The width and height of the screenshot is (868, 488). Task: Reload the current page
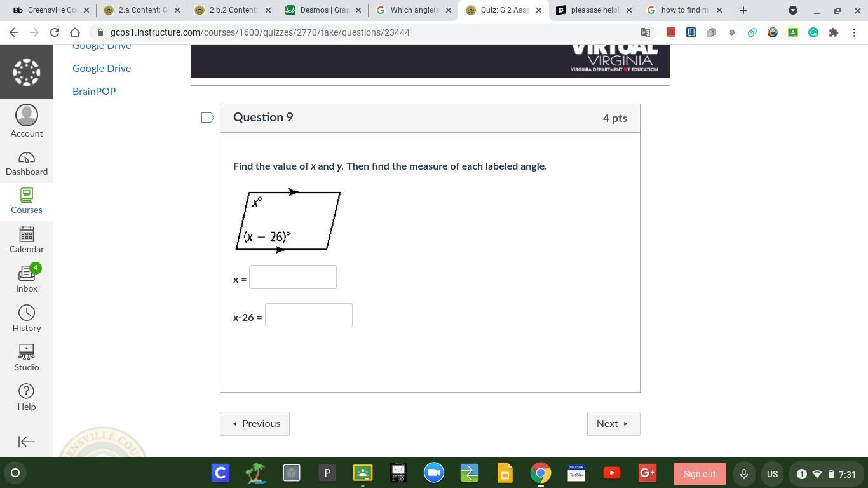(x=55, y=32)
